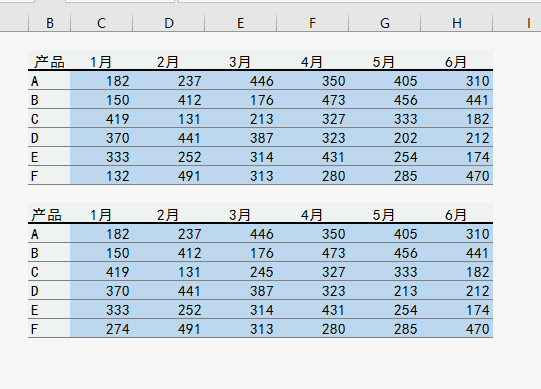Click lower table cell with 470
This screenshot has height=389, width=541.
pos(457,329)
